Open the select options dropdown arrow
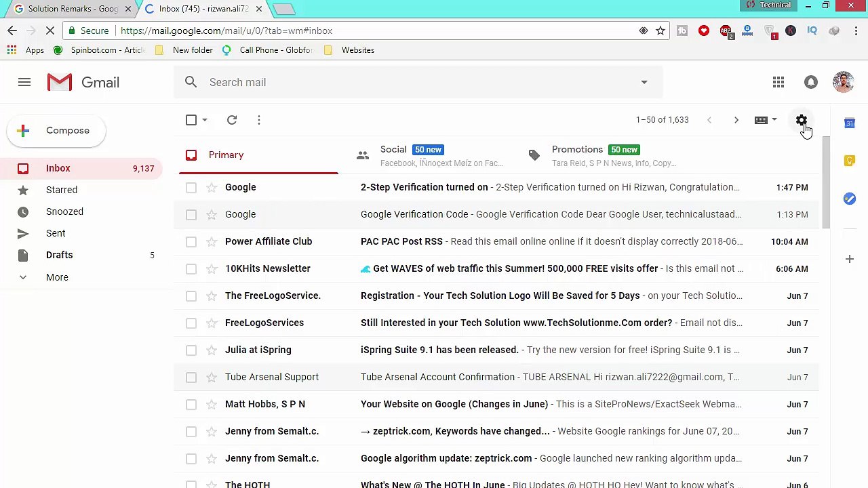This screenshot has height=488, width=868. coord(205,120)
